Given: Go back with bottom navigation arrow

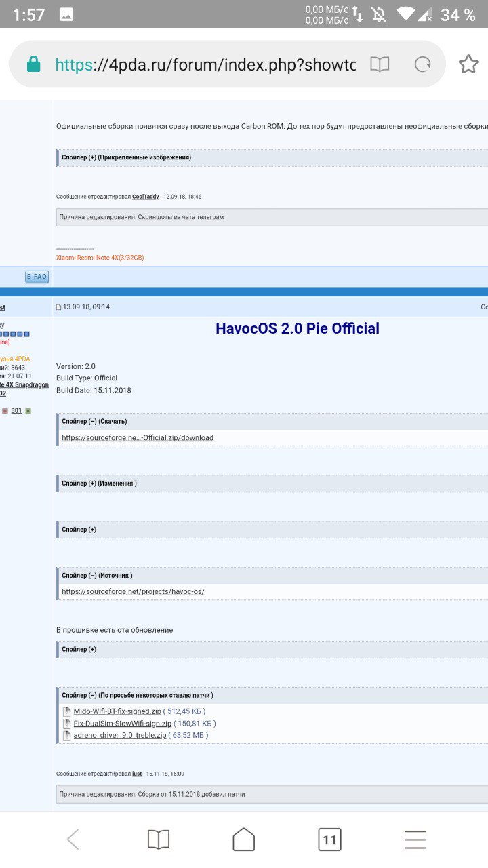Looking at the screenshot, I should coord(73,840).
